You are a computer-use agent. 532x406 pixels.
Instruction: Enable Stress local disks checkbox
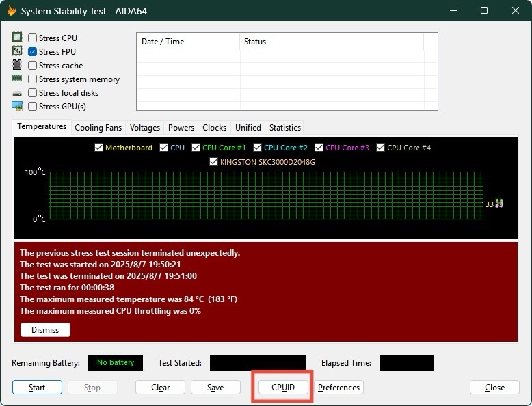(32, 92)
